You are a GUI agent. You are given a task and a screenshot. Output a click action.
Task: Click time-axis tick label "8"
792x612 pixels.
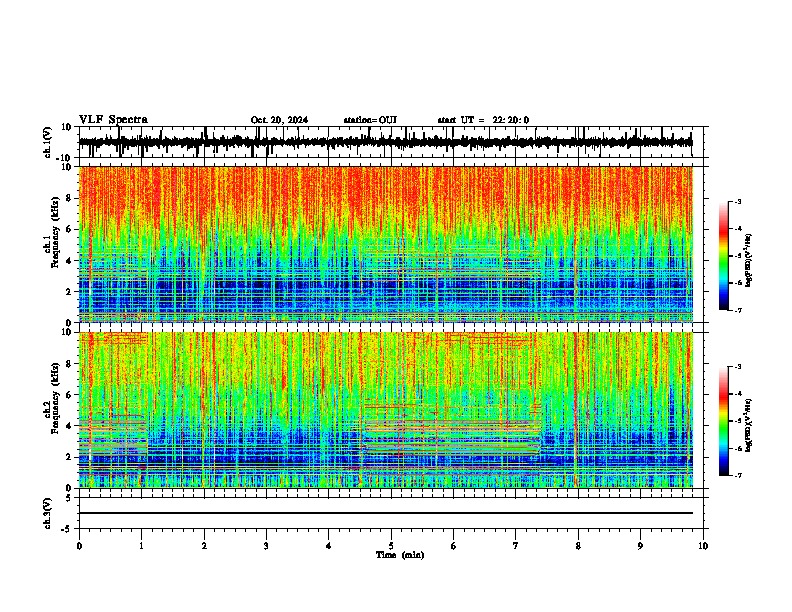[x=578, y=546]
